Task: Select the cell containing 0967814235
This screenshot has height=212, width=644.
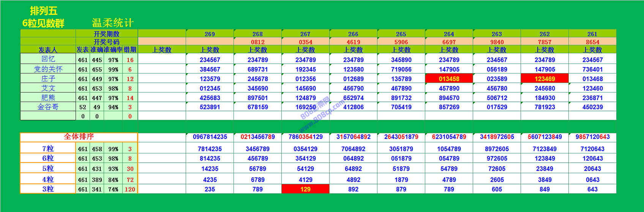Action: tap(210, 137)
